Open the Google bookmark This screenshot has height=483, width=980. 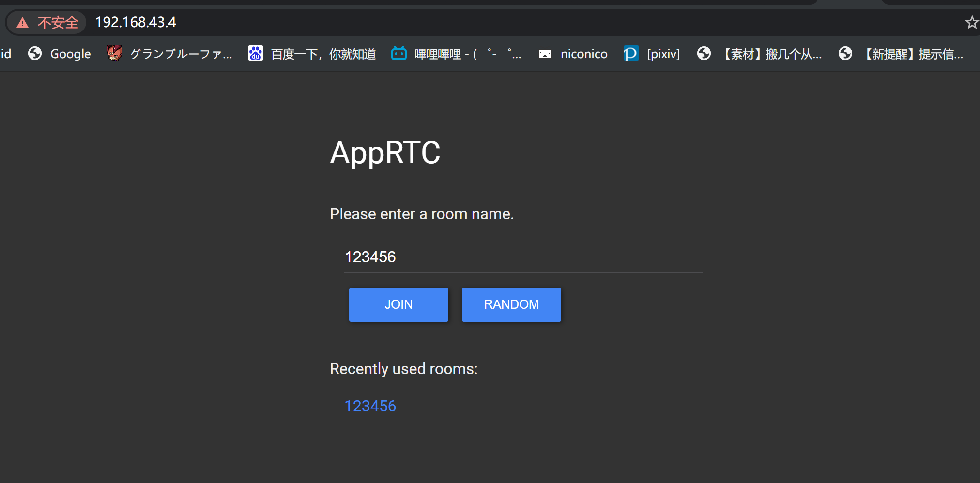[60, 54]
